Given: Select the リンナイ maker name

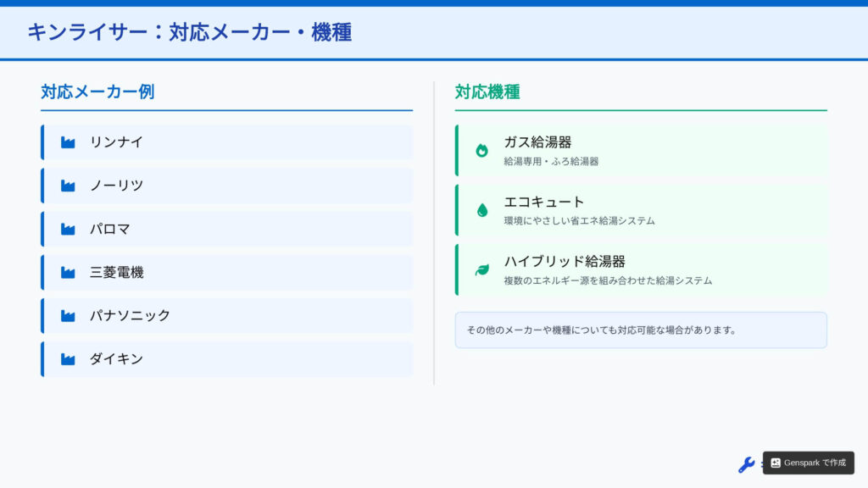Looking at the screenshot, I should [x=116, y=142].
